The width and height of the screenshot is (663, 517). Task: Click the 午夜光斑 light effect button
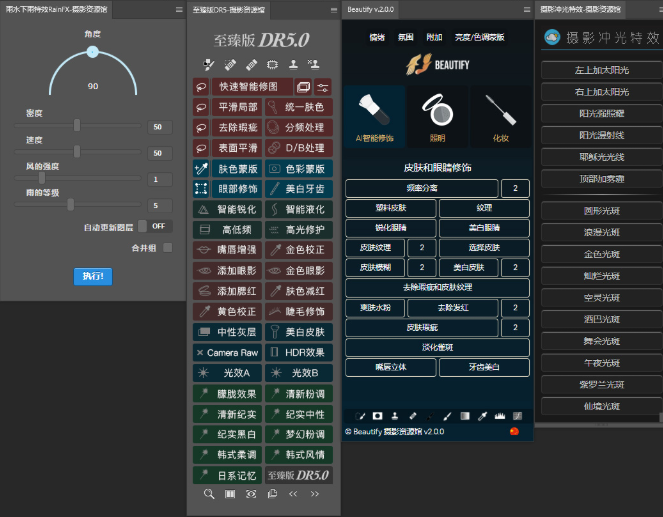click(602, 363)
